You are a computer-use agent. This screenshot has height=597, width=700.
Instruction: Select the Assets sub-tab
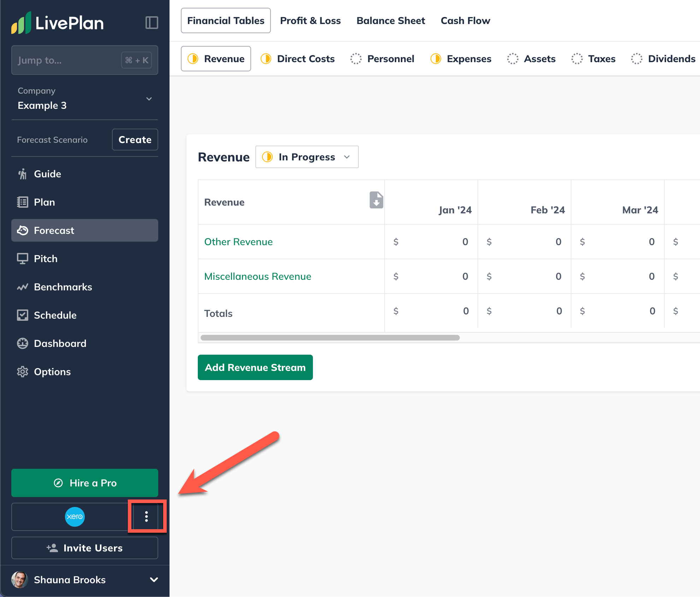tap(532, 59)
